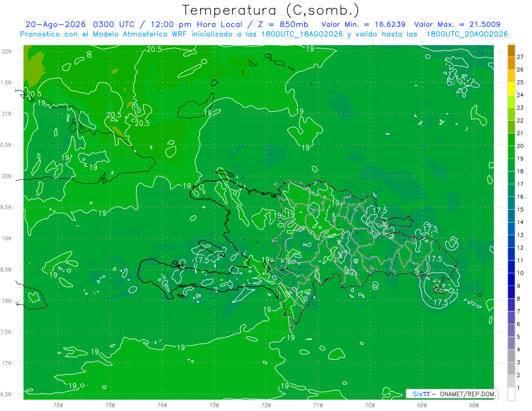Pick the color bar swatch labeled 13

tap(511, 229)
